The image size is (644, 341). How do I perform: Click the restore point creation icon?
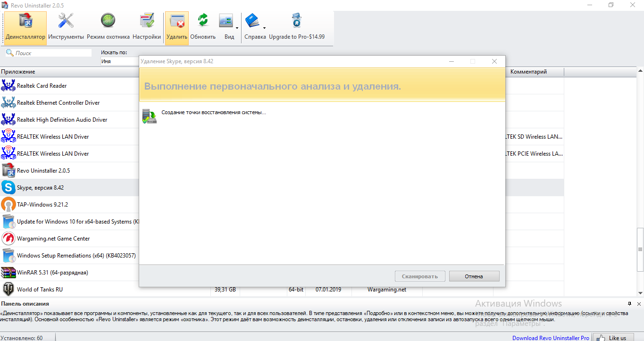(x=149, y=116)
